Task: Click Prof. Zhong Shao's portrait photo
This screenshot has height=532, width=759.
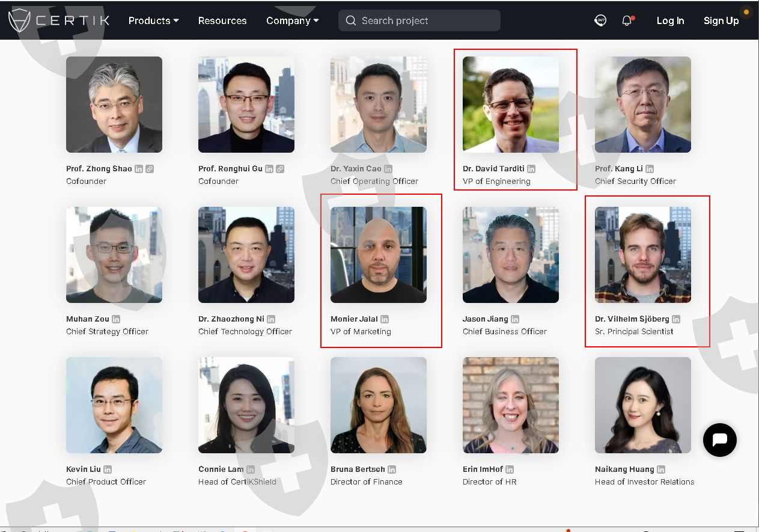Action: pos(114,105)
